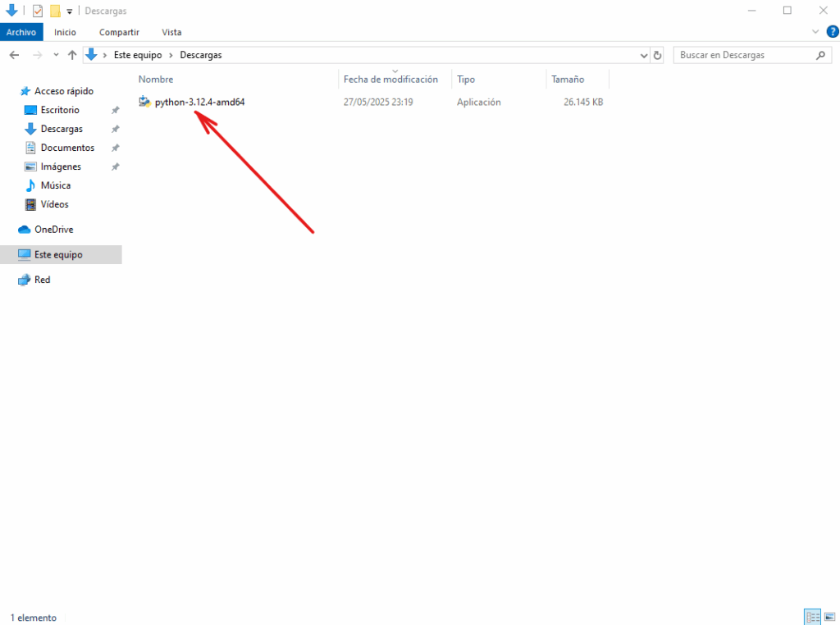This screenshot has height=625, width=840.
Task: Click the forward navigation arrow
Action: [x=37, y=55]
